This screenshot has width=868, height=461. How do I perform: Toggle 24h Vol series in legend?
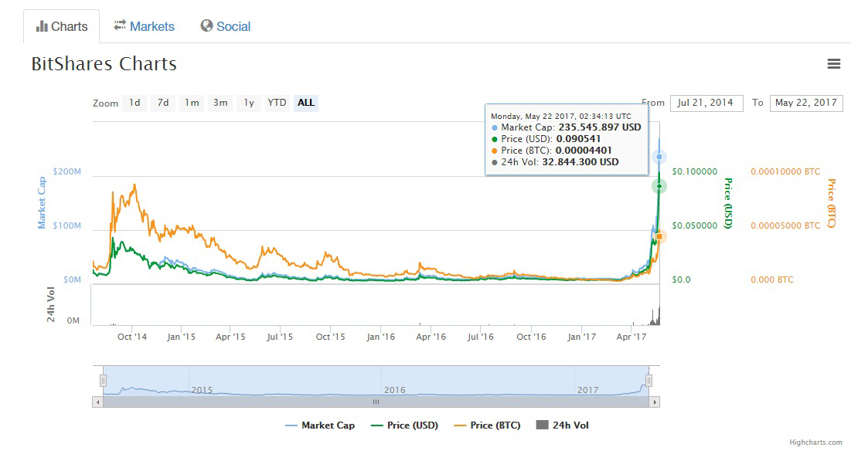pos(563,425)
